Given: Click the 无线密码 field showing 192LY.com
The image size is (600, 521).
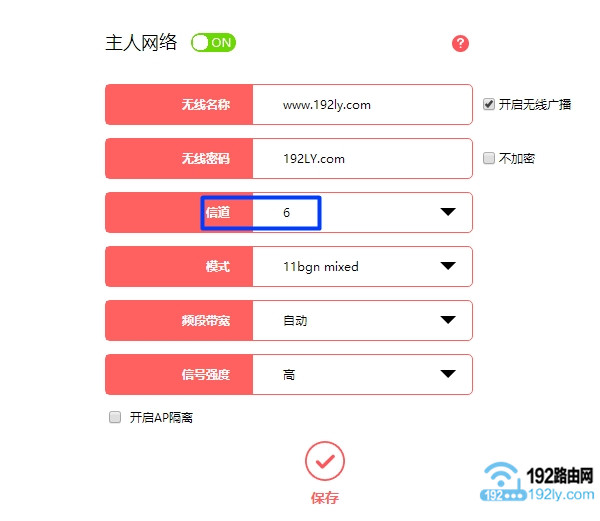Looking at the screenshot, I should click(362, 158).
